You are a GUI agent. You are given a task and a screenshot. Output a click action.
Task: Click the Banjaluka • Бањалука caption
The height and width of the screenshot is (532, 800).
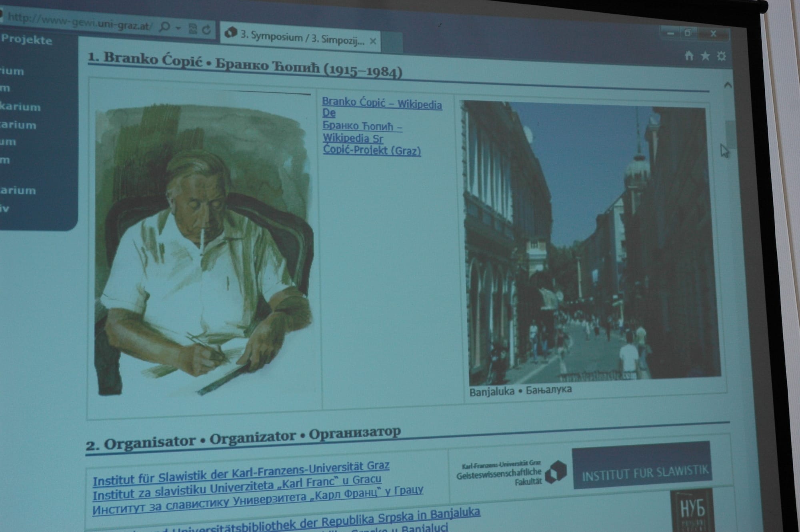(521, 390)
